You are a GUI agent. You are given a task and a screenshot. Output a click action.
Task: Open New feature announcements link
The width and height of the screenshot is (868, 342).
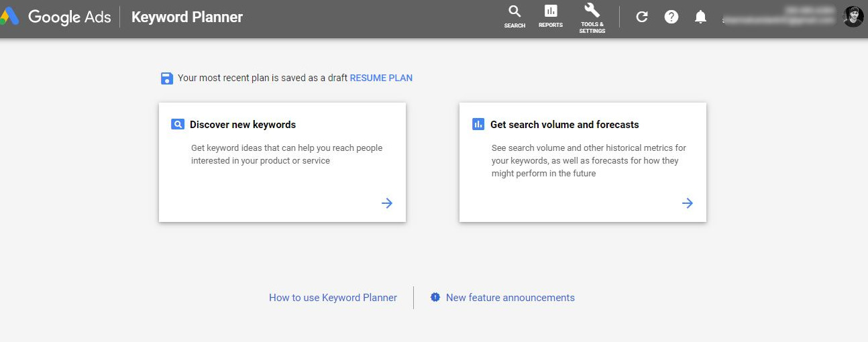pyautogui.click(x=510, y=298)
